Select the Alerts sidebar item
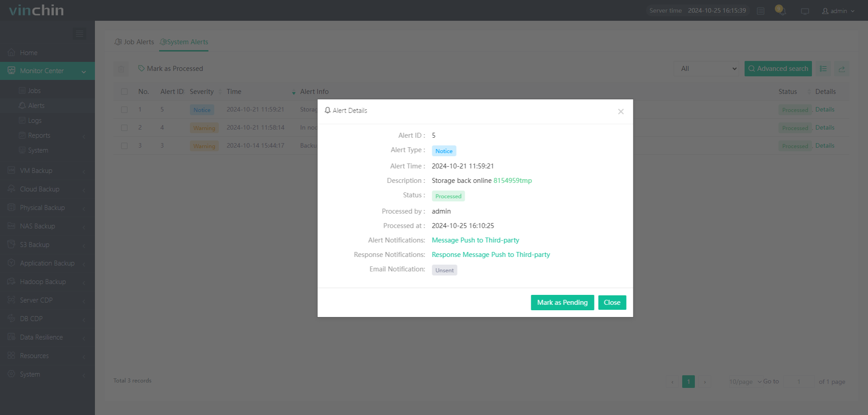The image size is (868, 415). point(36,105)
